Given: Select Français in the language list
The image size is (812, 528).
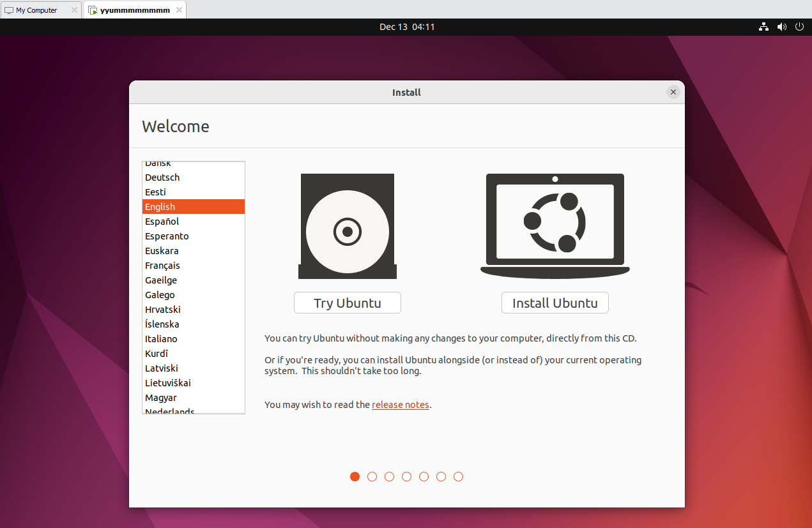Looking at the screenshot, I should click(194, 266).
